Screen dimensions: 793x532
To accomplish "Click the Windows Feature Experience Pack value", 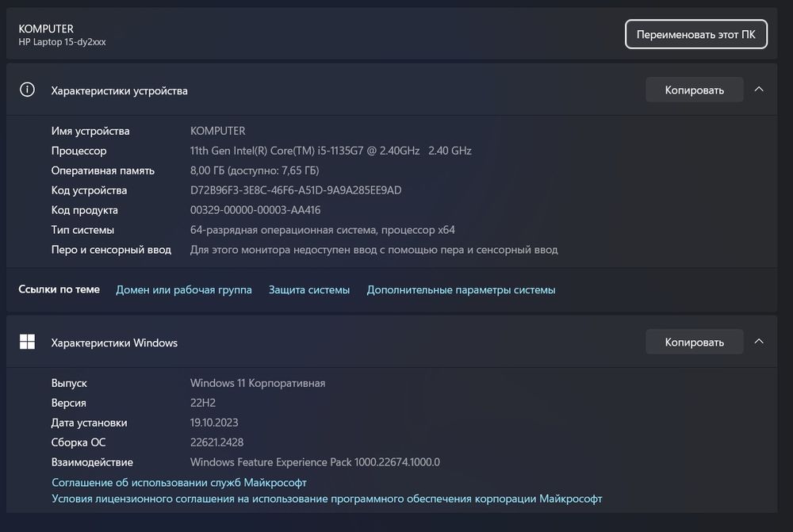I will coord(315,462).
